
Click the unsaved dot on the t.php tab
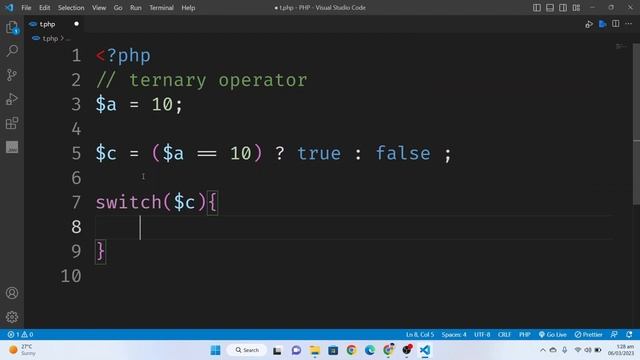click(x=76, y=24)
